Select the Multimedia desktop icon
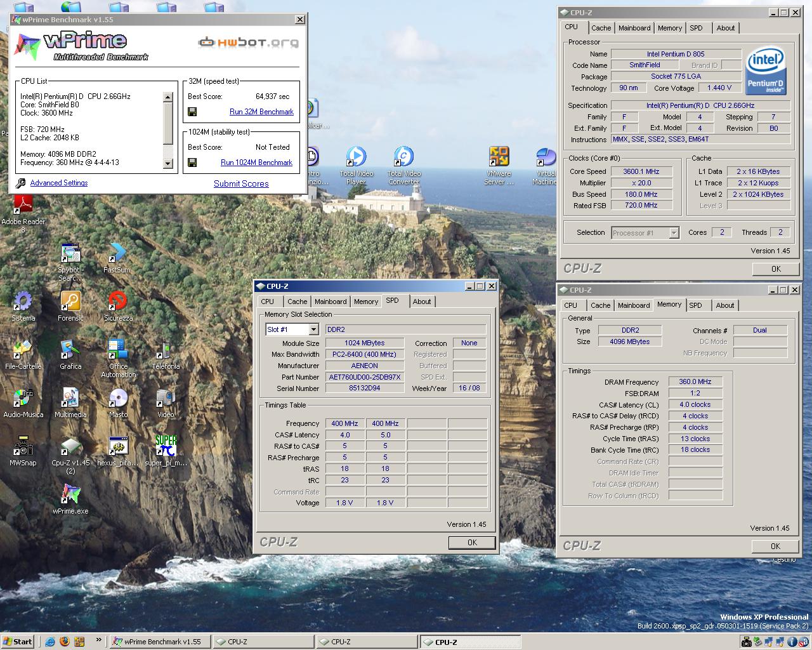 point(70,398)
